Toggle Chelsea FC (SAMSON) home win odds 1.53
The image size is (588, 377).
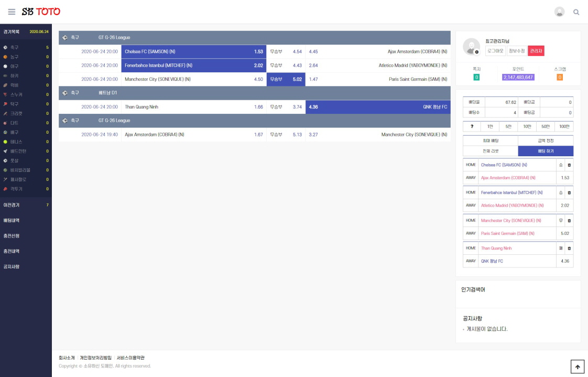[x=193, y=52]
